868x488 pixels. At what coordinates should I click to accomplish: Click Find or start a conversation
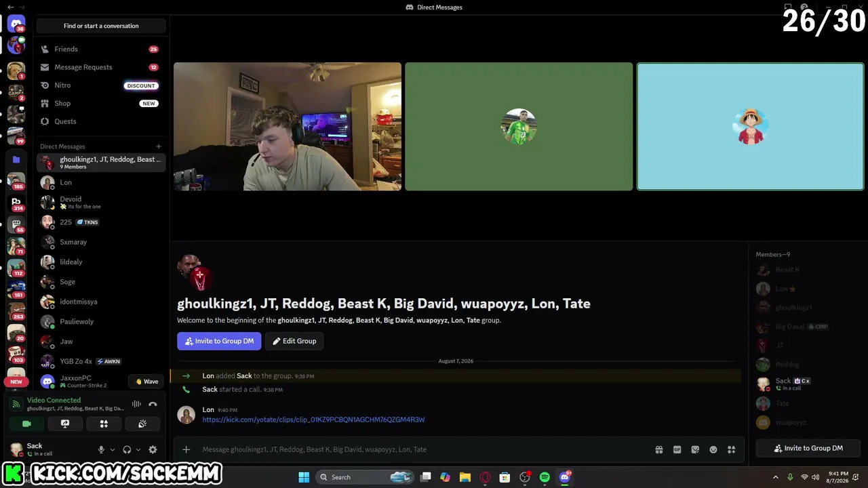(101, 26)
